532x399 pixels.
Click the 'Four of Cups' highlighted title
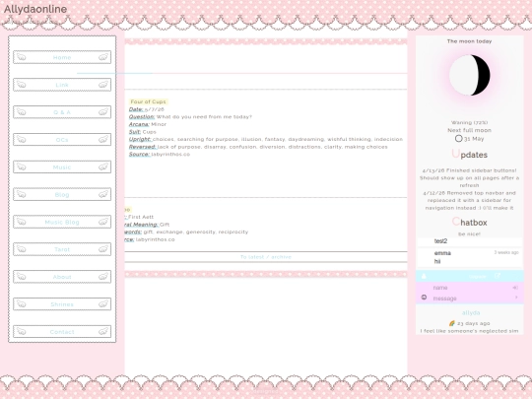coord(148,101)
